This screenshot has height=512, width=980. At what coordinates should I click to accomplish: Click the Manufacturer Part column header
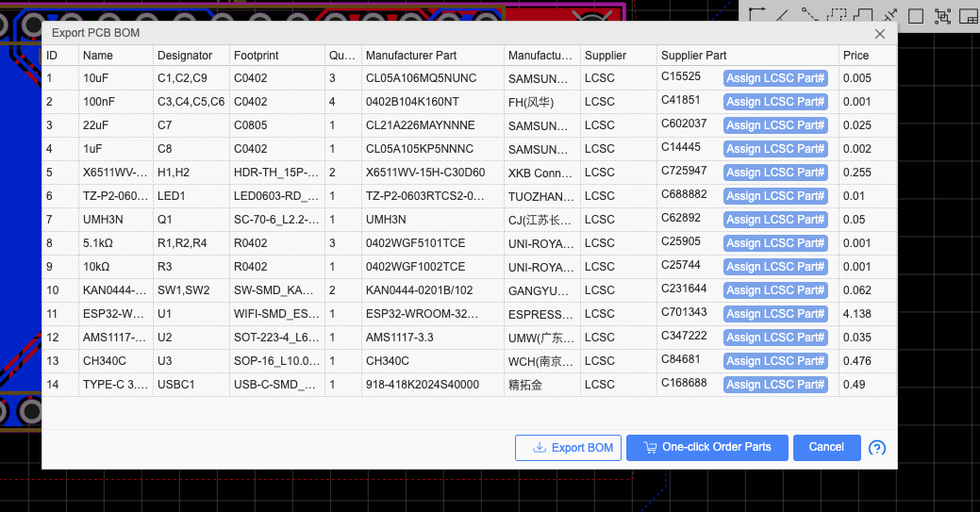pos(411,56)
